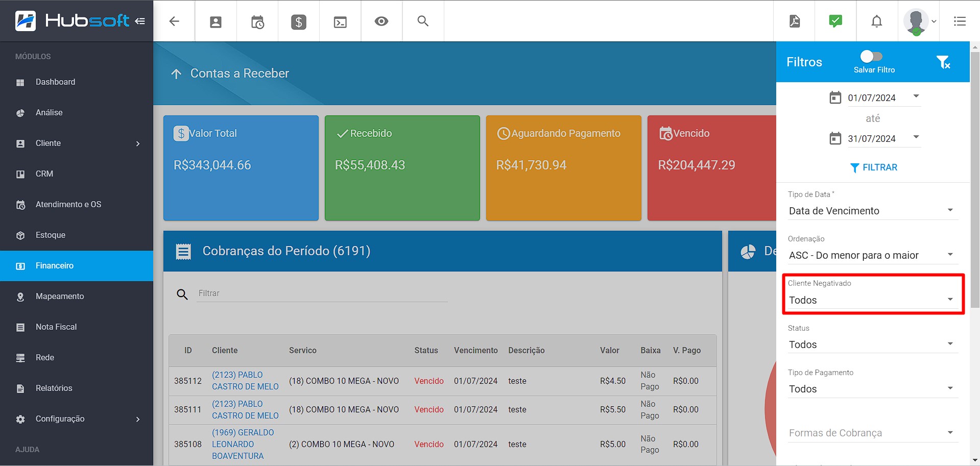Open Status filter dropdown

[872, 345]
